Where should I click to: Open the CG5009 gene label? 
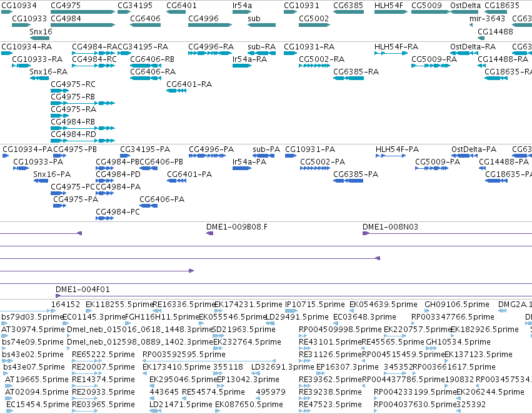(x=426, y=6)
